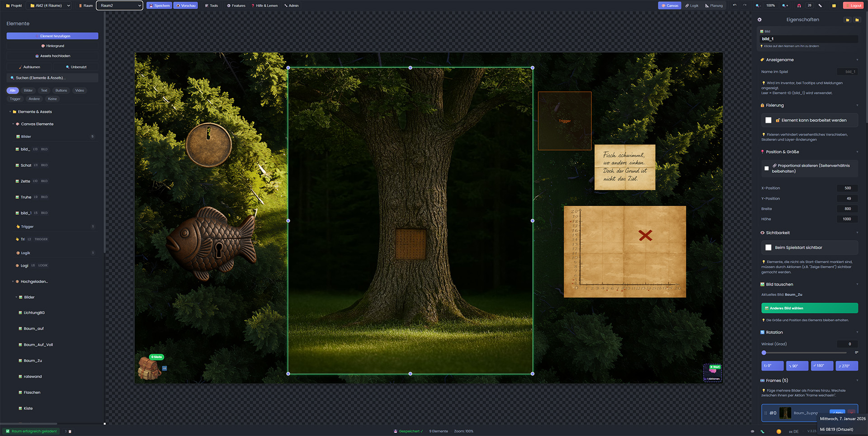
Task: Click the ruler icon in the toolbar
Action: coord(820,5)
